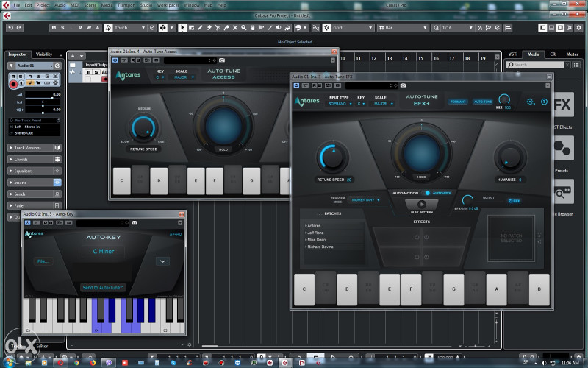Select the Mute X tool
This screenshot has width=588, height=368.
(235, 28)
